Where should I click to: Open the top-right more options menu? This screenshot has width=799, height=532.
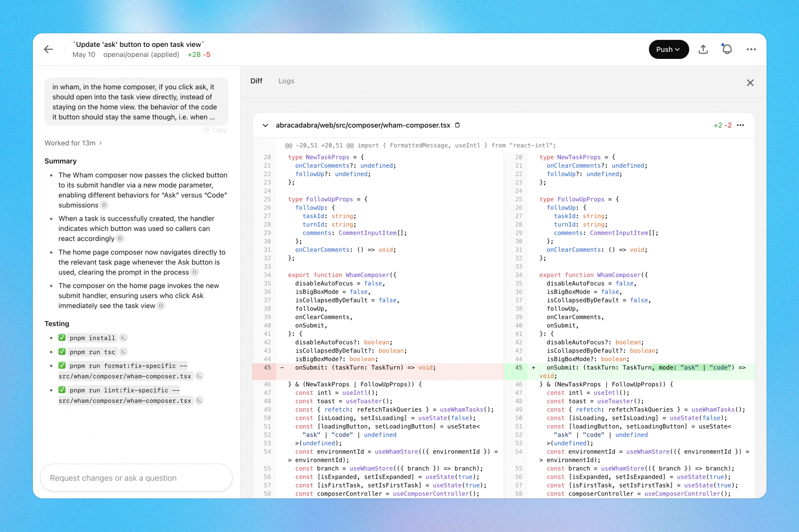[751, 49]
